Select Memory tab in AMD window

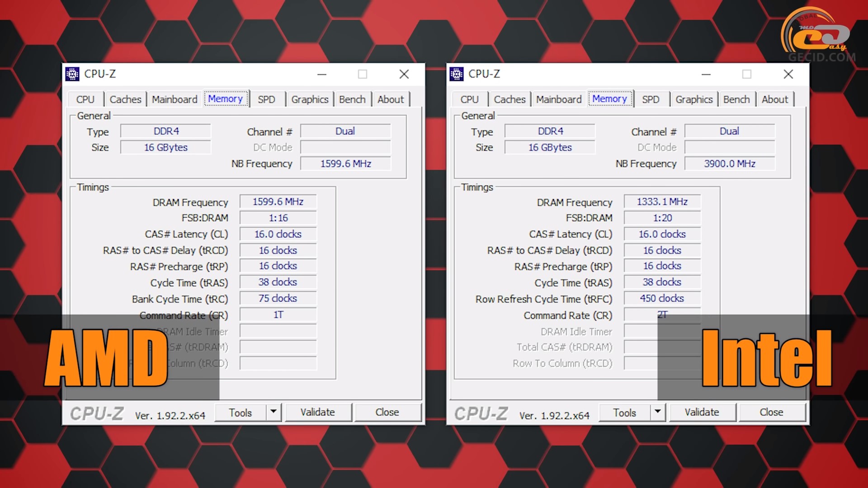point(226,99)
